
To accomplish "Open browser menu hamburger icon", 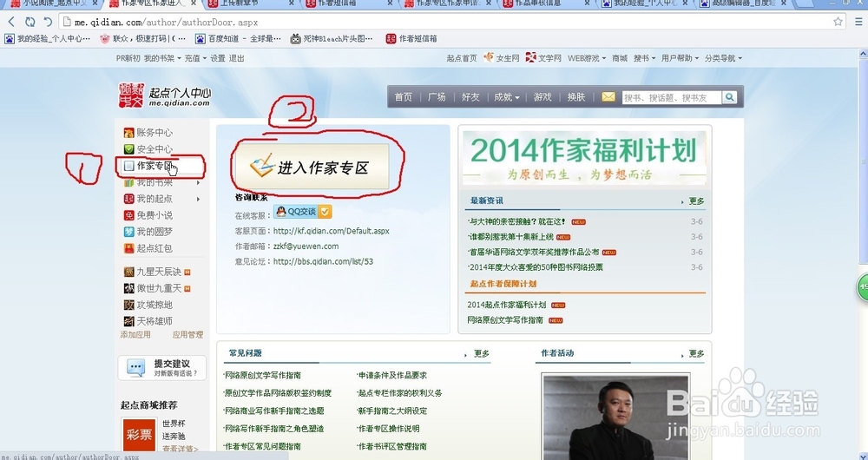I will coord(859,23).
